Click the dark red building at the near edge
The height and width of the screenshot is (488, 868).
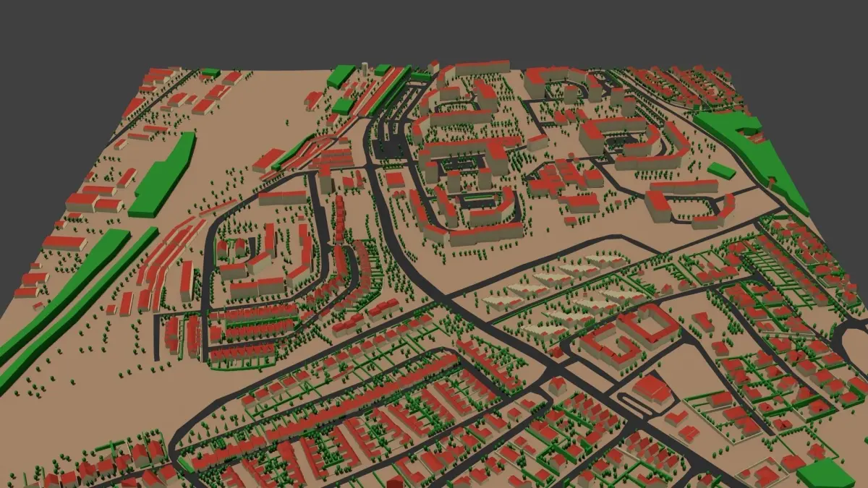point(395,481)
